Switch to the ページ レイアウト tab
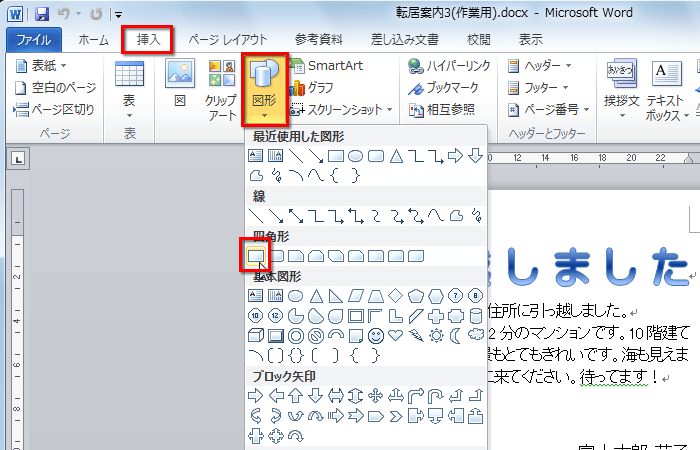Image resolution: width=700 pixels, height=450 pixels. [x=228, y=40]
